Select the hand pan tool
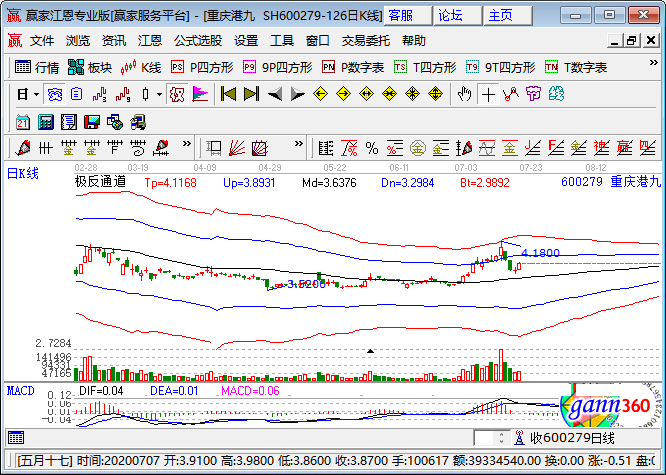666x475 pixels. 465,94
